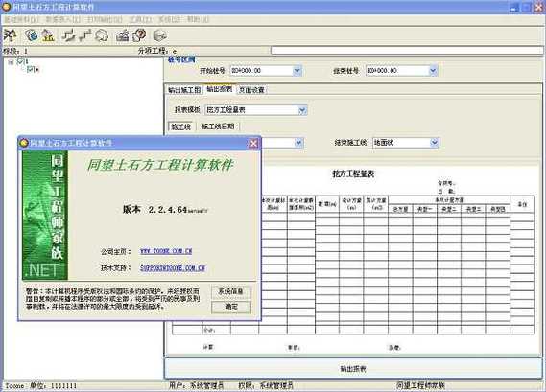Collapse the root tree node expander

[11, 62]
